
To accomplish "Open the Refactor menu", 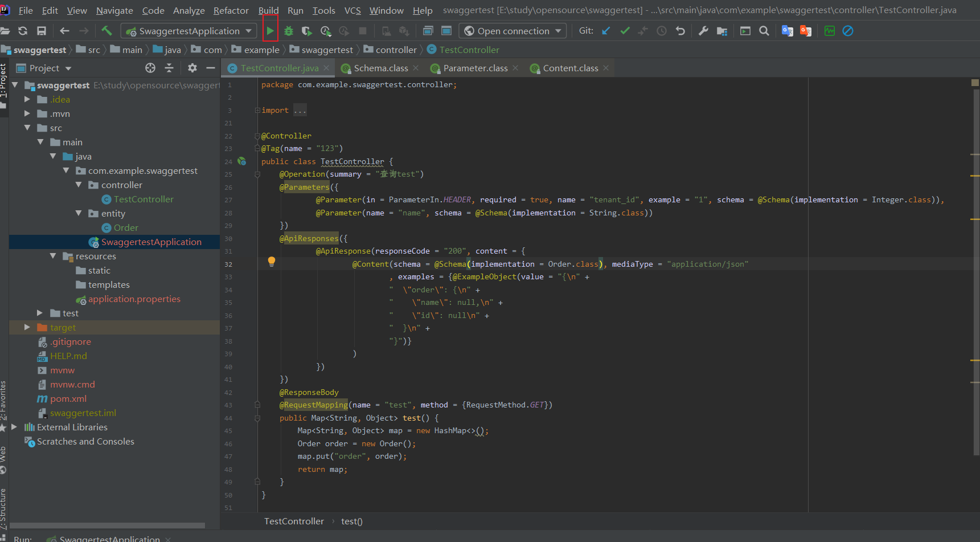I will 231,10.
